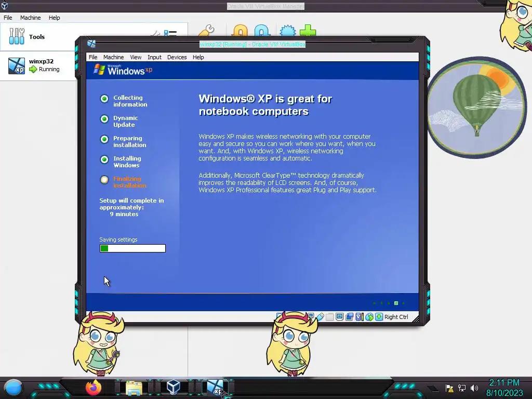Click the 'Windows® XP is great for notebook computers' heading
The height and width of the screenshot is (399, 532).
coord(265,105)
